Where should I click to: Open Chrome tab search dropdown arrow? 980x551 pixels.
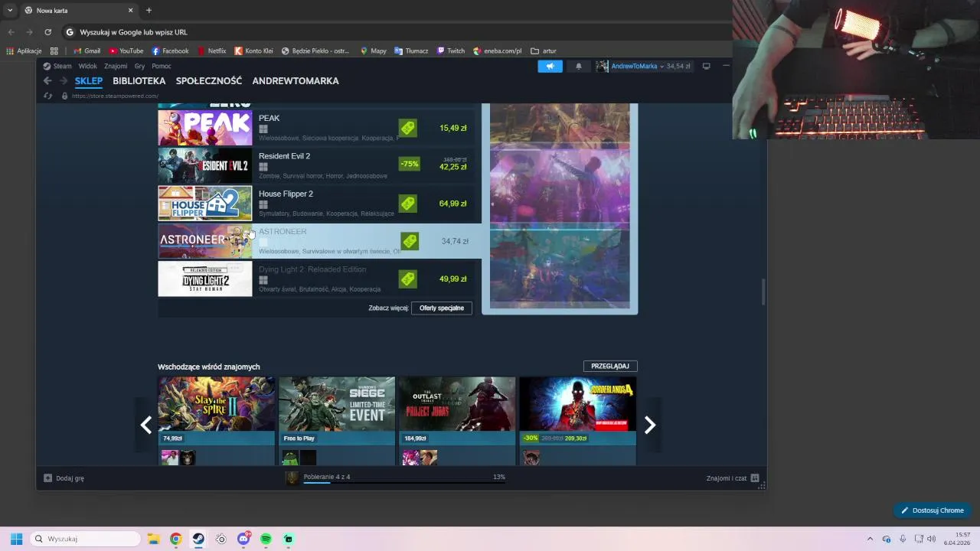point(10,10)
